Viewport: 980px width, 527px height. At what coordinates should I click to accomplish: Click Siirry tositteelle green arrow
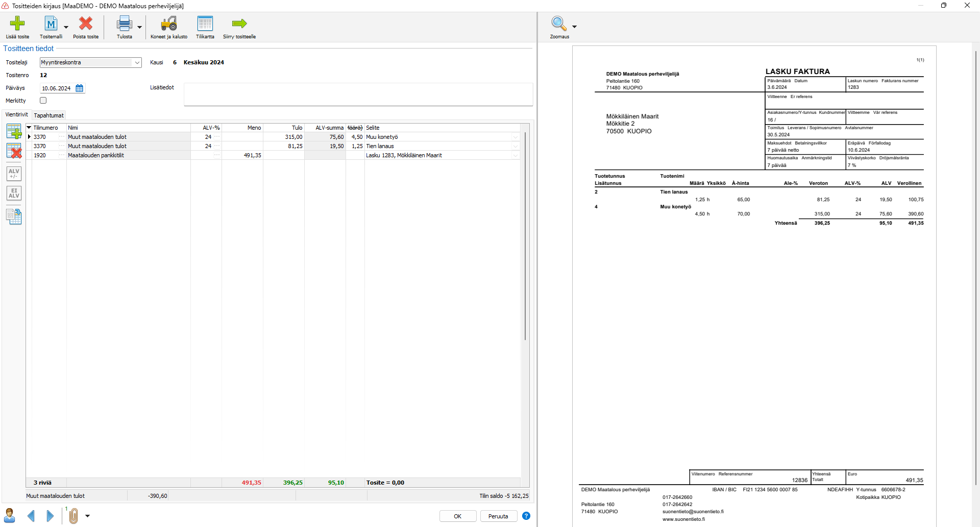click(239, 24)
